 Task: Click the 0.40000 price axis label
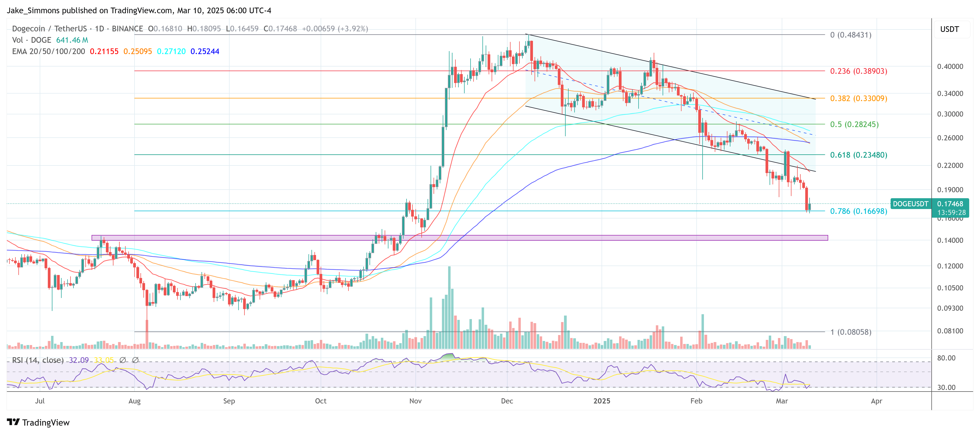[950, 67]
